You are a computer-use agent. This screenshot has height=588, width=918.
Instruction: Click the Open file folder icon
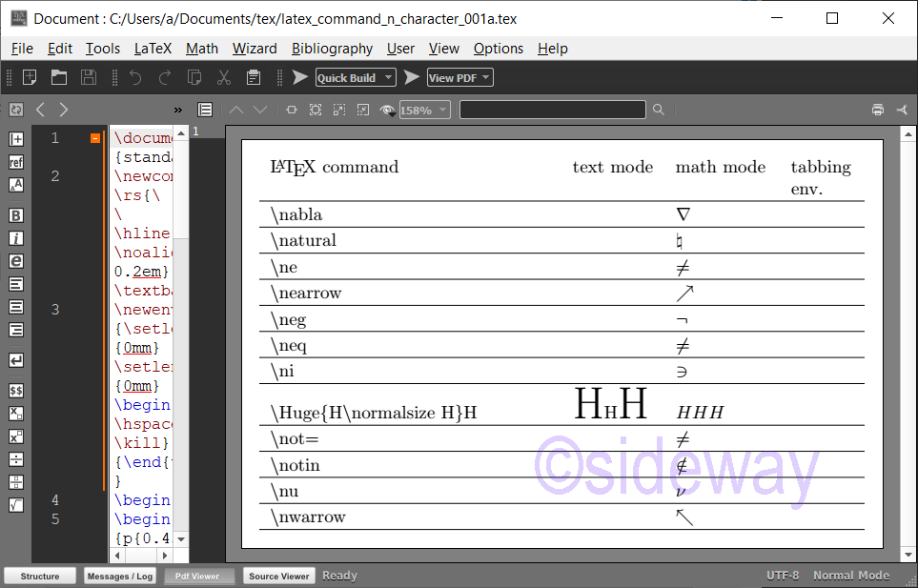pyautogui.click(x=59, y=78)
